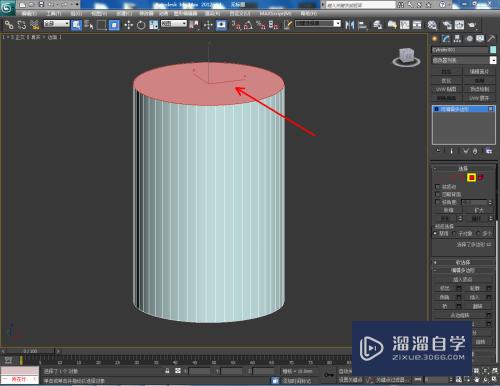Click Remove Modifier trash icon below stack
This screenshot has height=386, width=500.
click(x=475, y=151)
